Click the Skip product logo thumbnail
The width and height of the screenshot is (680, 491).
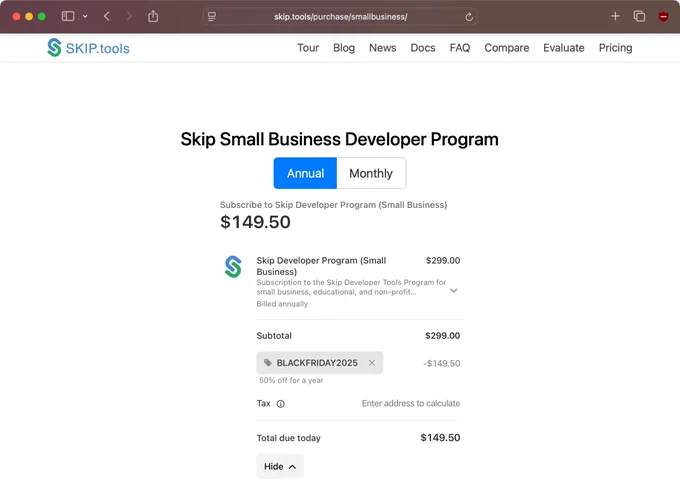233,267
